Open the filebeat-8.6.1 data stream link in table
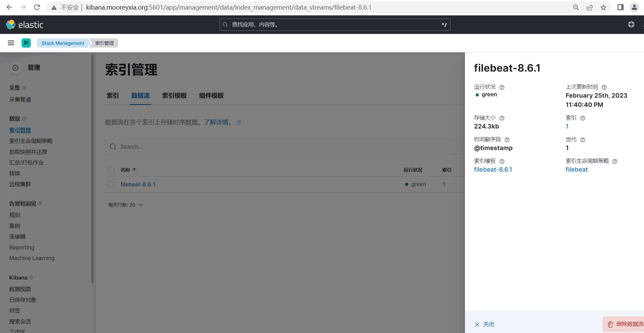 tap(138, 184)
